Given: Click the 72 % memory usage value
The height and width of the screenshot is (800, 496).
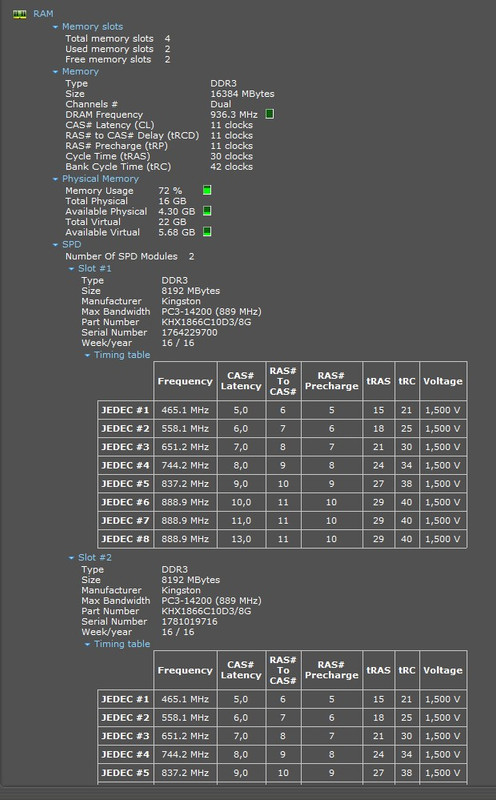Looking at the screenshot, I should [x=170, y=191].
